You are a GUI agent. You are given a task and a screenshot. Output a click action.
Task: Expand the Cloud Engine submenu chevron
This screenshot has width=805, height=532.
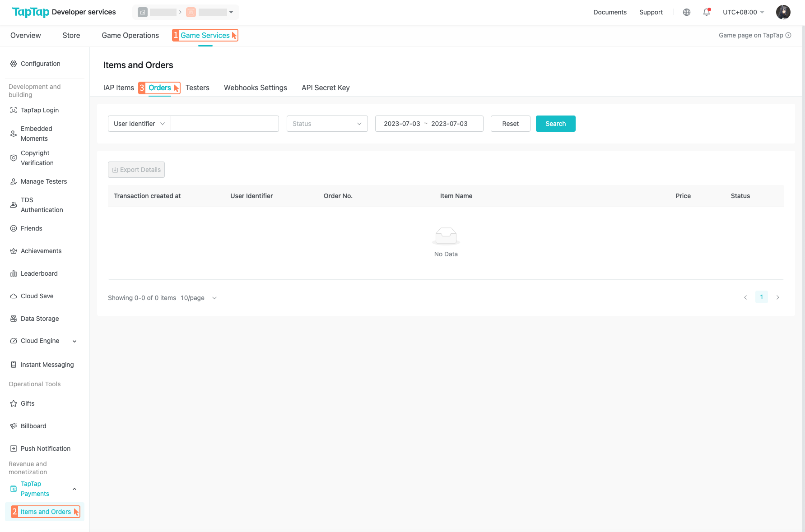pyautogui.click(x=74, y=341)
